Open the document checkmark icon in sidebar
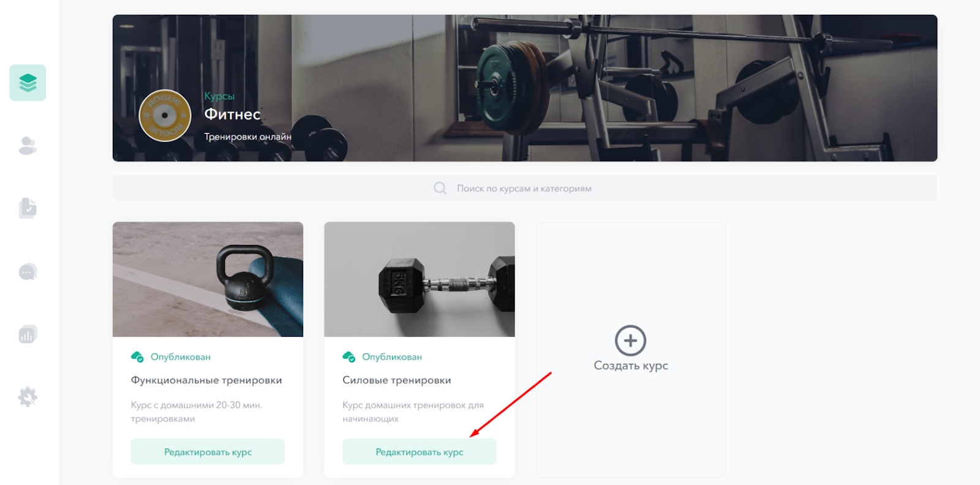The width and height of the screenshot is (980, 485). click(28, 208)
